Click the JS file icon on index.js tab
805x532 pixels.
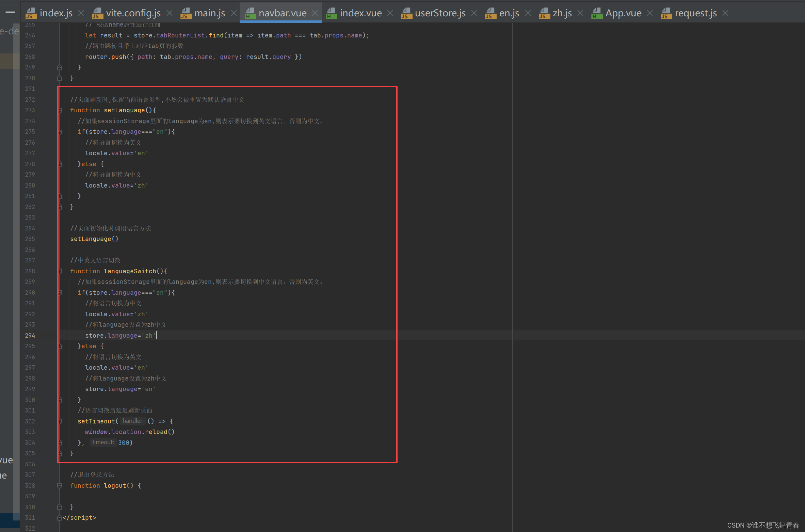click(31, 13)
